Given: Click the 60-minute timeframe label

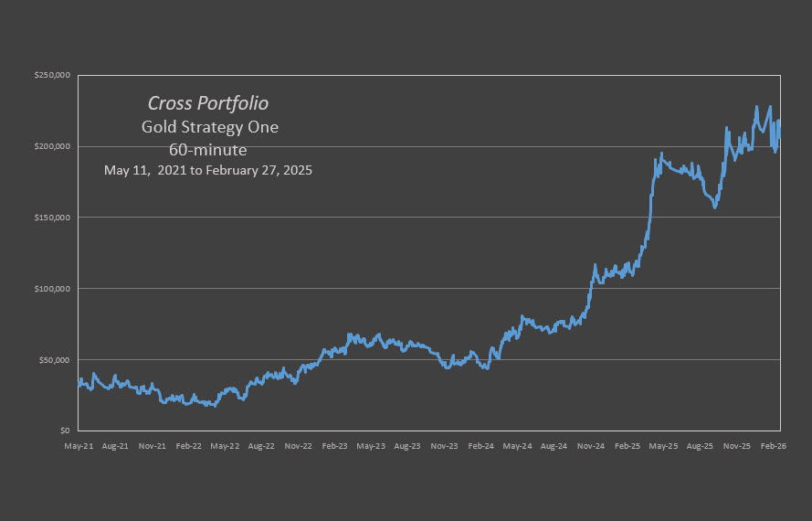Looking at the screenshot, I should point(208,149).
